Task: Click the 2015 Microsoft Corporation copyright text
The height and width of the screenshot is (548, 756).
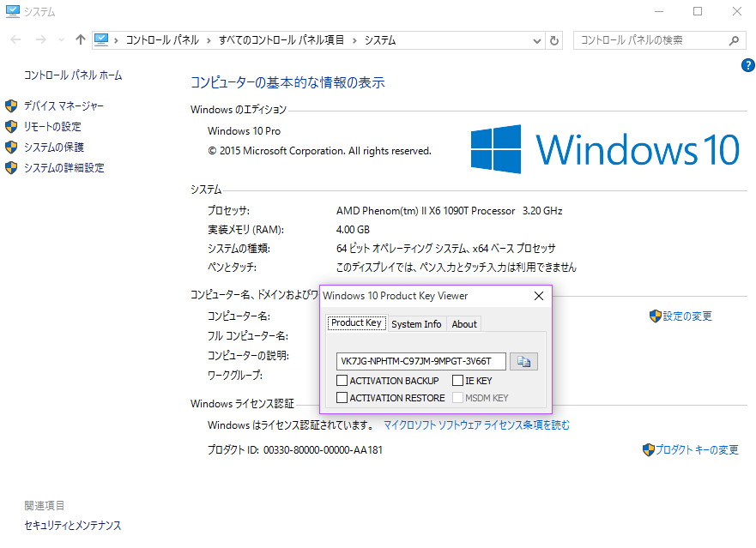Action: point(319,151)
